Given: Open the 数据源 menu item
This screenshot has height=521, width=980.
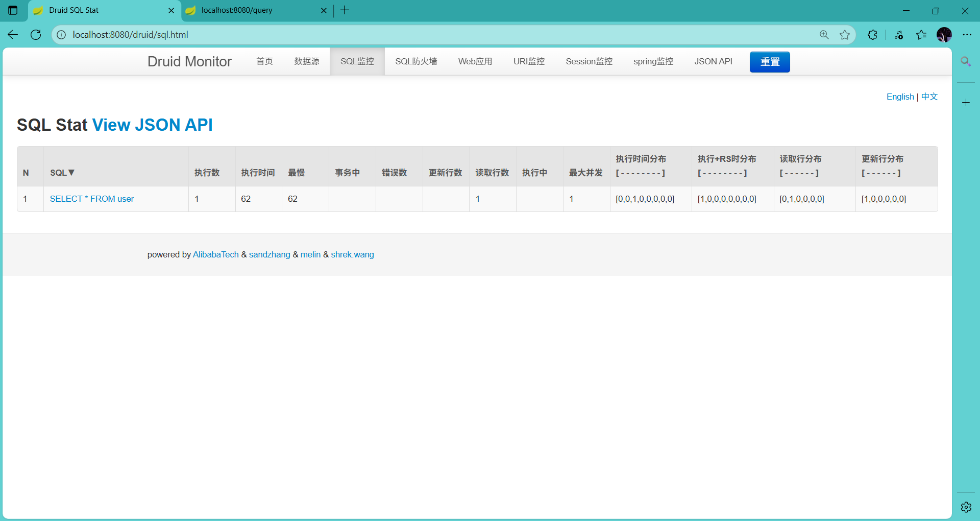Looking at the screenshot, I should coord(307,62).
